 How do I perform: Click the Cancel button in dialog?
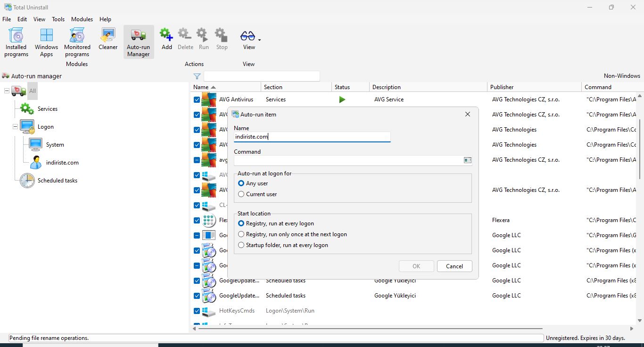click(x=454, y=266)
